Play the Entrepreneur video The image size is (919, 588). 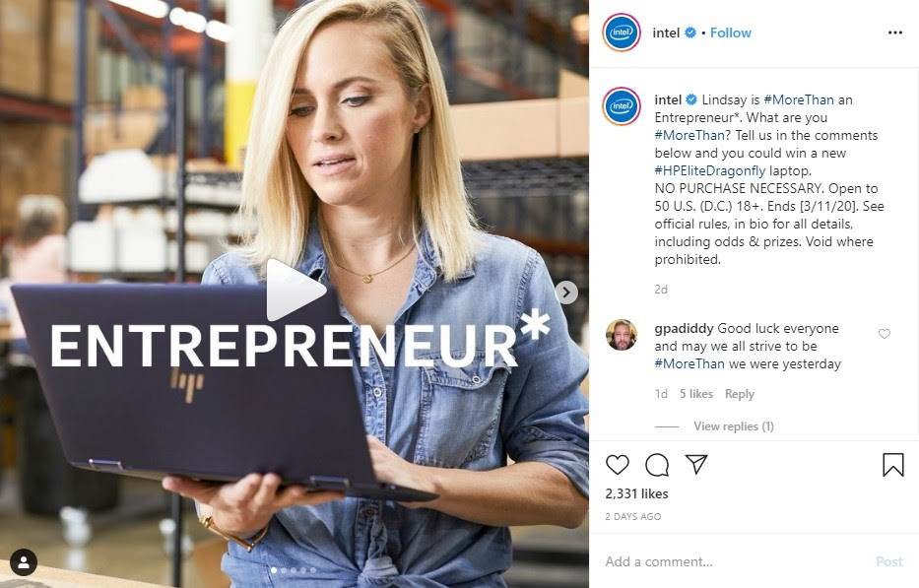click(x=295, y=291)
